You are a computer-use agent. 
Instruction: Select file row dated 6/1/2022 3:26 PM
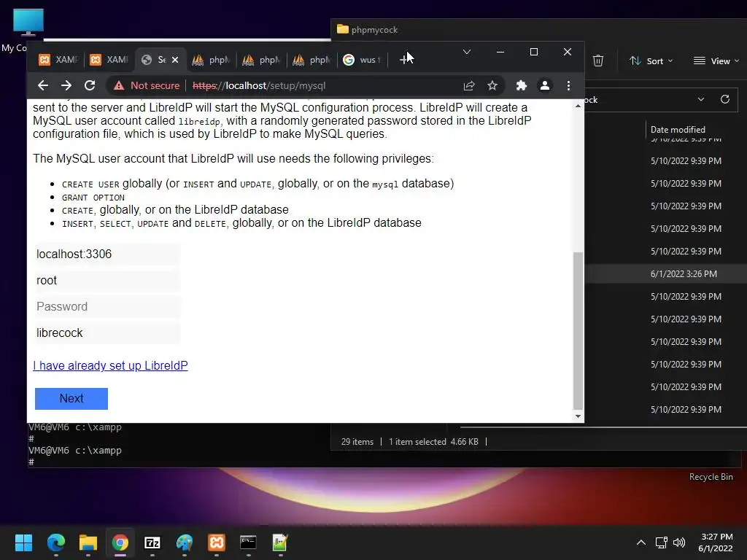[x=665, y=274]
